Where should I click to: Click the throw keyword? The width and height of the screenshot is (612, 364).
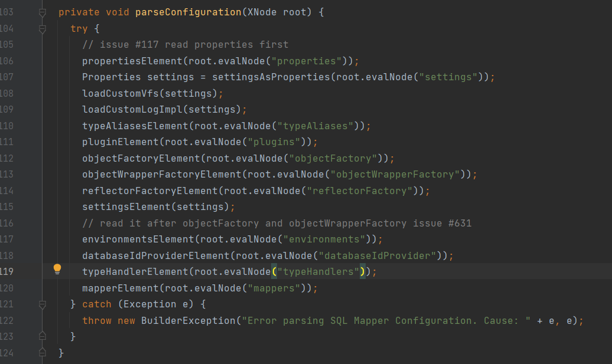point(97,320)
